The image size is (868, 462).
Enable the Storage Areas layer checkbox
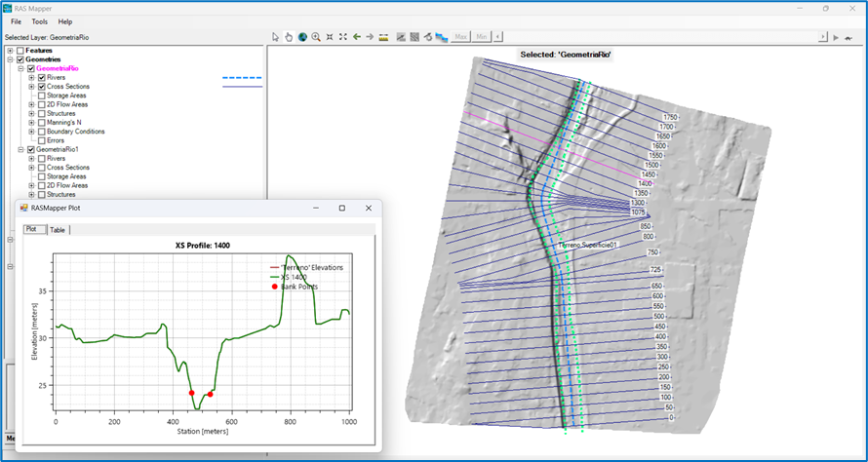[41, 96]
